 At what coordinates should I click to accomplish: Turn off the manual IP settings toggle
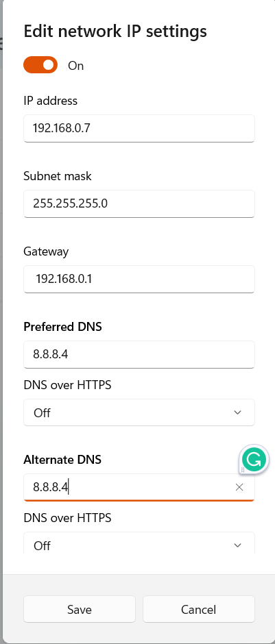[x=40, y=65]
